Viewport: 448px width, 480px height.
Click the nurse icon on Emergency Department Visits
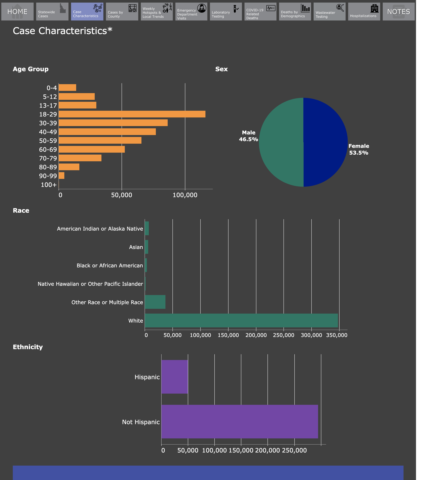(x=202, y=8)
